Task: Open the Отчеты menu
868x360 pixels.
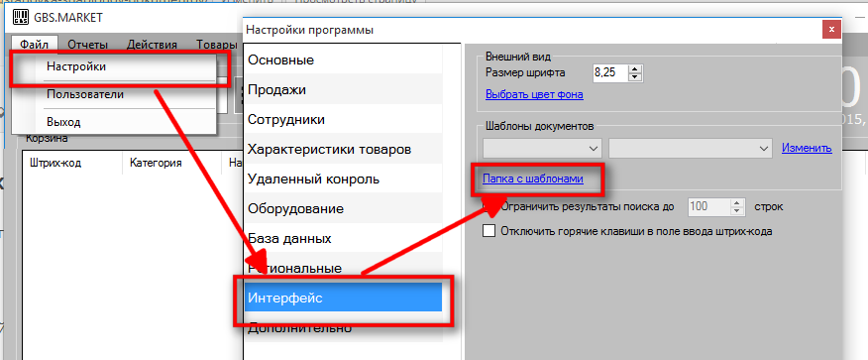Action: tap(87, 45)
